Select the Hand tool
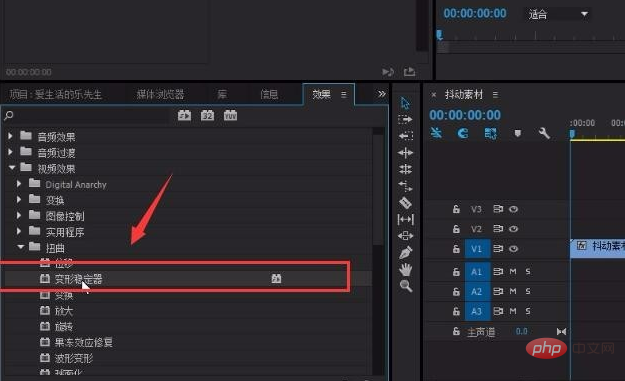Screen dimensions: 625x381 click(x=406, y=269)
